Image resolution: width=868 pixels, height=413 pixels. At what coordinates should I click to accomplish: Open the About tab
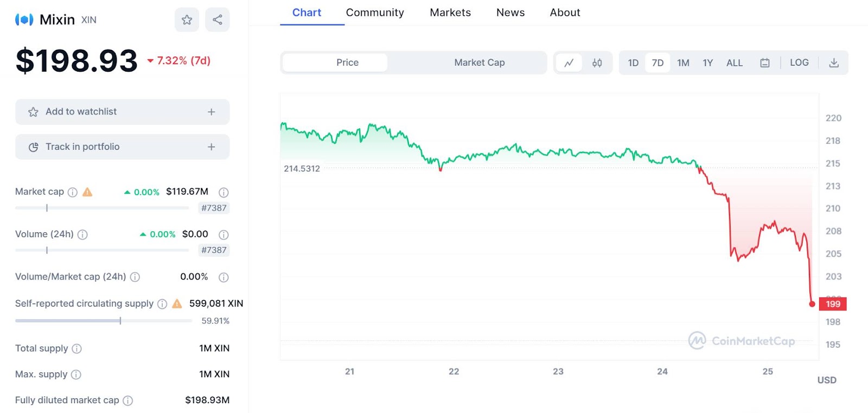click(565, 12)
